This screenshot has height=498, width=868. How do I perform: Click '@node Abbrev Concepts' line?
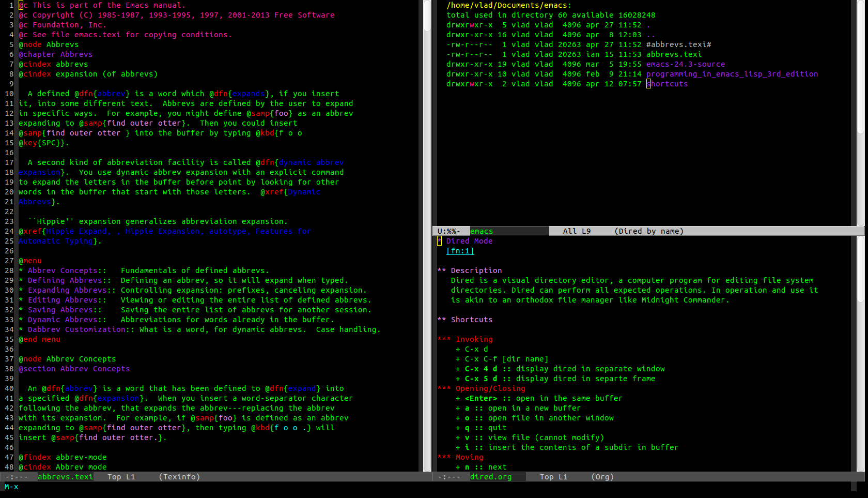[67, 359]
